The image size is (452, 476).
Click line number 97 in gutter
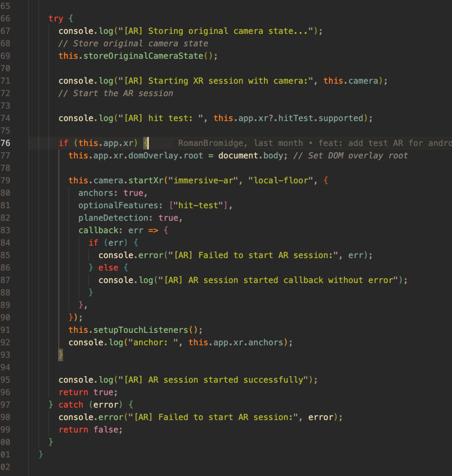coord(5,405)
